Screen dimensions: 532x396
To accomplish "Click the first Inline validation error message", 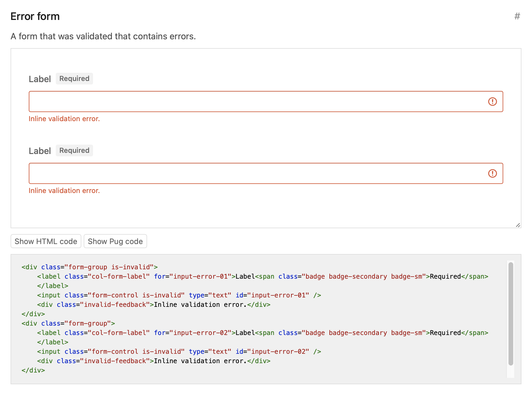I will pyautogui.click(x=64, y=119).
